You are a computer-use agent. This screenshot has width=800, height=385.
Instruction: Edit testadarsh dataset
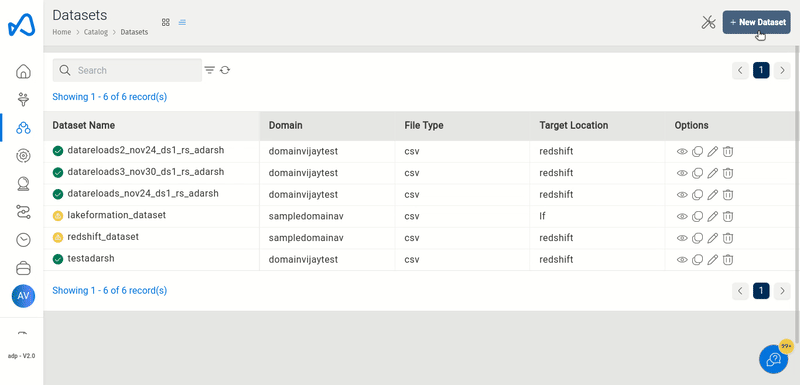pyautogui.click(x=713, y=260)
